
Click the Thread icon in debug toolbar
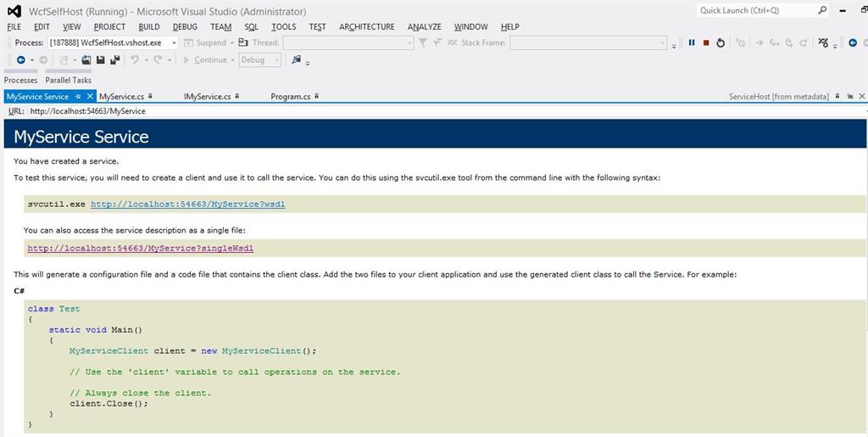click(x=243, y=42)
